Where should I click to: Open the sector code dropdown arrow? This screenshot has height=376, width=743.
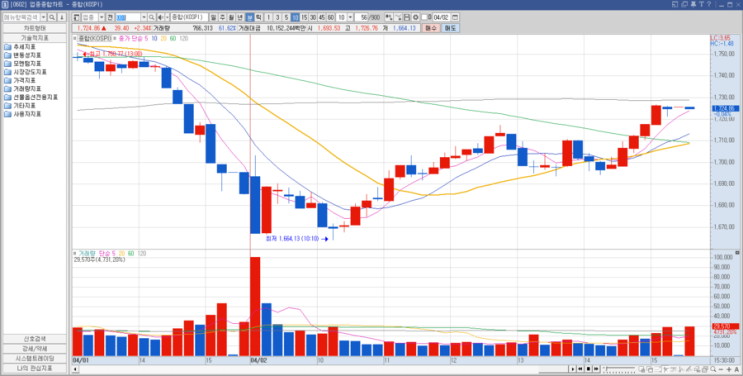click(x=144, y=17)
